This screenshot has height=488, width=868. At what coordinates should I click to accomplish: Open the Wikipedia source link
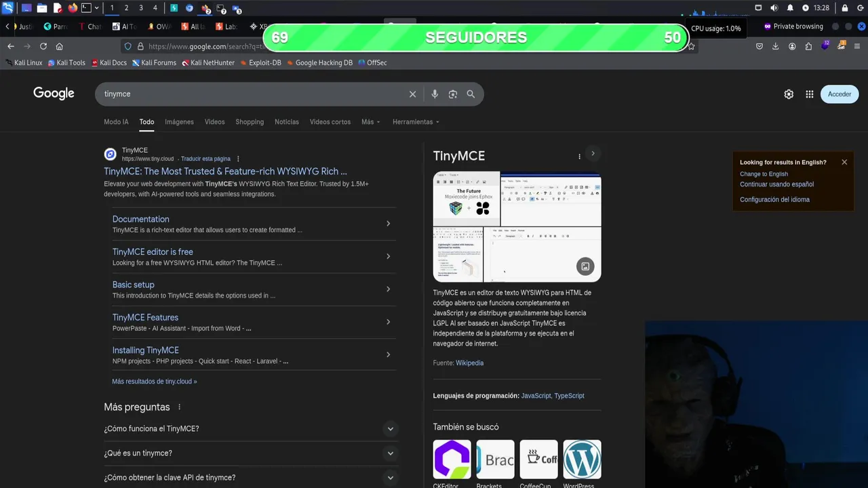coord(469,363)
